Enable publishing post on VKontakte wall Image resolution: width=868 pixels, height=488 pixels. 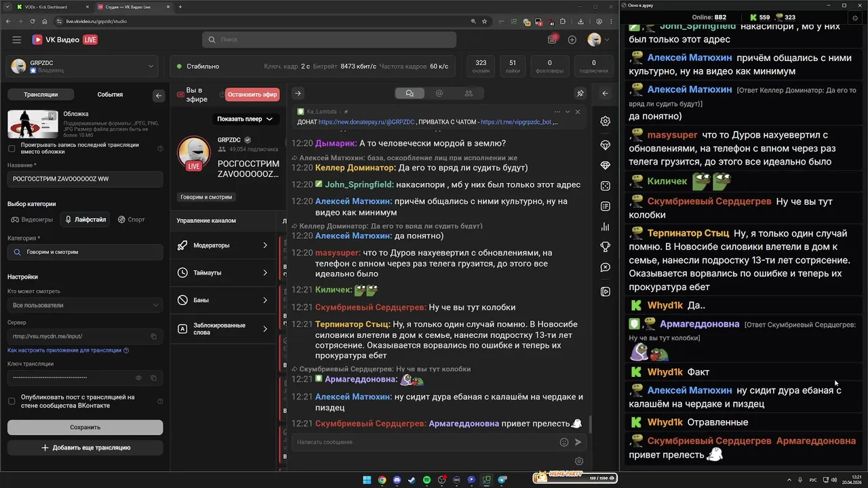12,401
